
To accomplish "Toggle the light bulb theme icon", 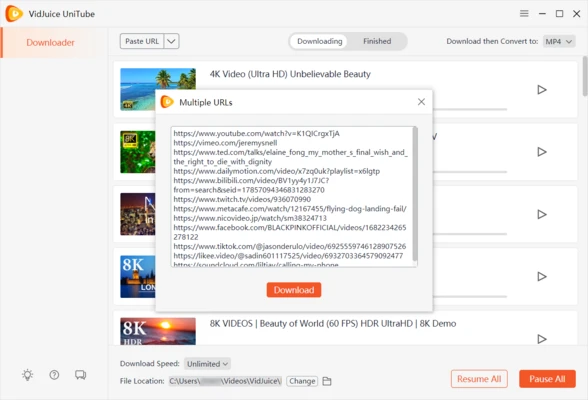I will tap(27, 375).
